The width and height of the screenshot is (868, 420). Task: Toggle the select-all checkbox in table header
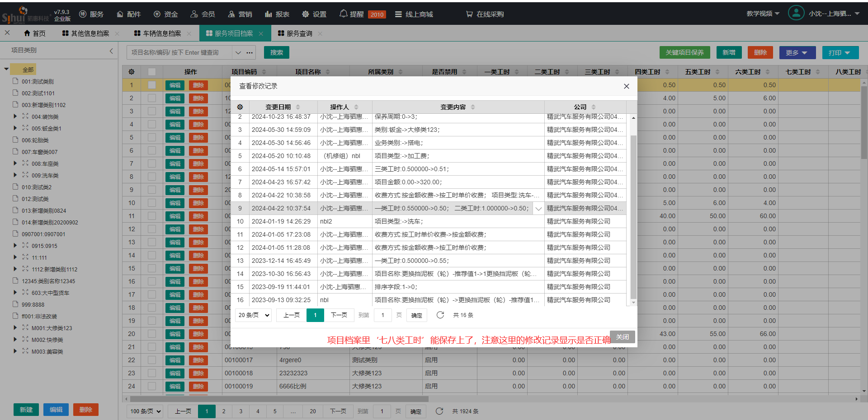(x=152, y=72)
